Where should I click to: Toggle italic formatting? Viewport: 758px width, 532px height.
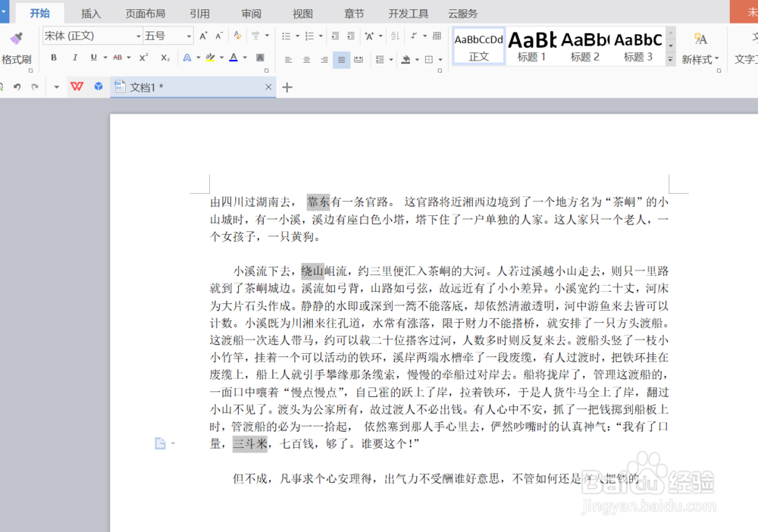[74, 56]
